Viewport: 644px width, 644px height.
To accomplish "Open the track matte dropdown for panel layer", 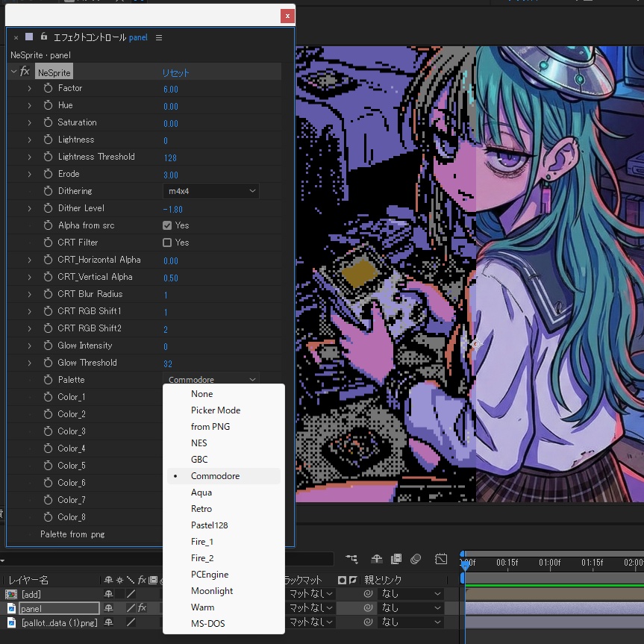I will pyautogui.click(x=310, y=607).
